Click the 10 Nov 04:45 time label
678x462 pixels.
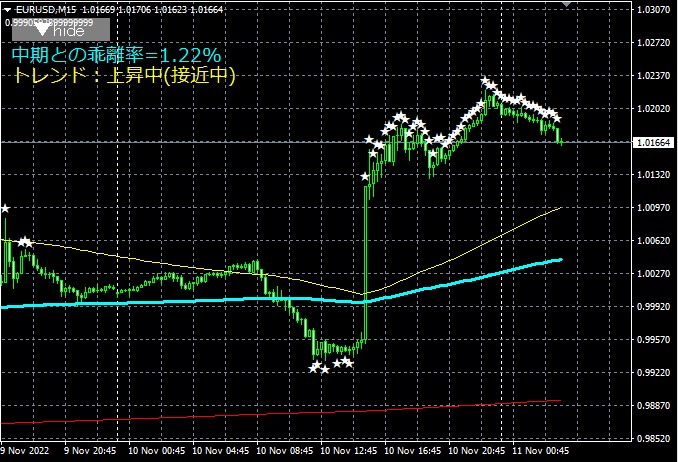(221, 450)
